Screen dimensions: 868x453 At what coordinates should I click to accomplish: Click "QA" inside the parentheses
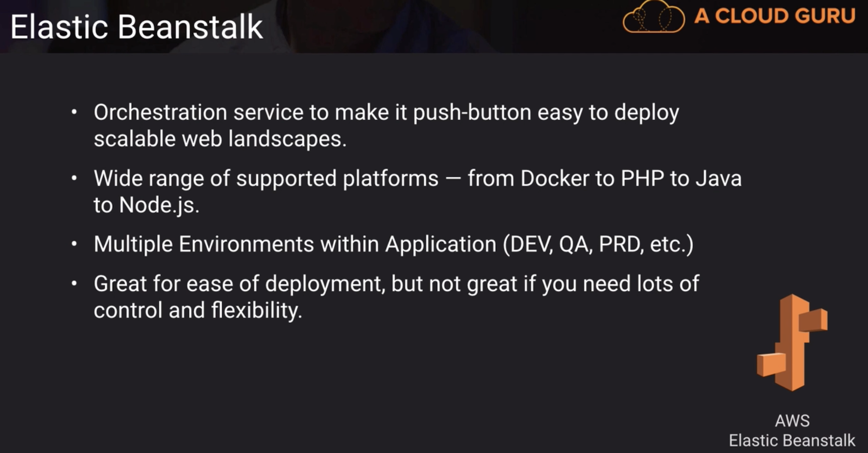[x=574, y=244]
